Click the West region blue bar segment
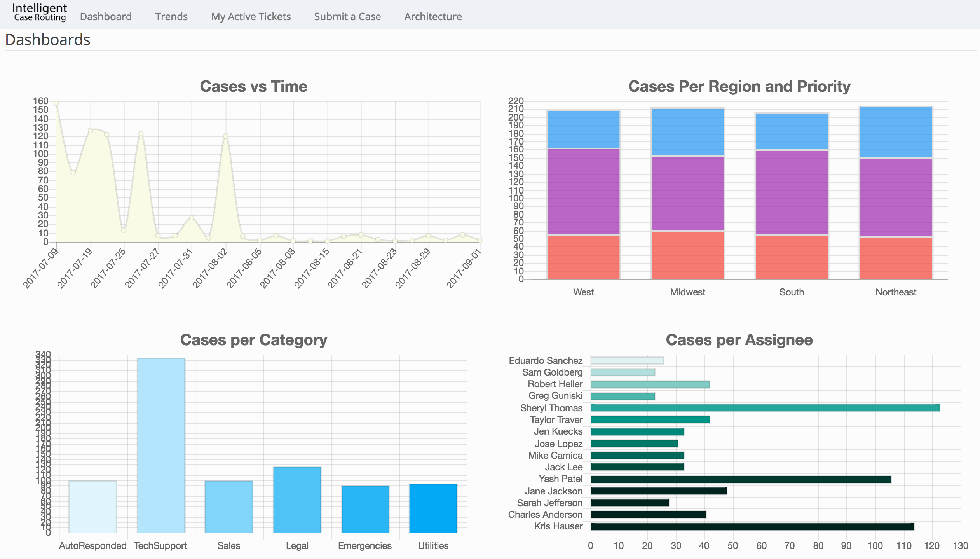Image resolution: width=980 pixels, height=559 pixels. 584,129
